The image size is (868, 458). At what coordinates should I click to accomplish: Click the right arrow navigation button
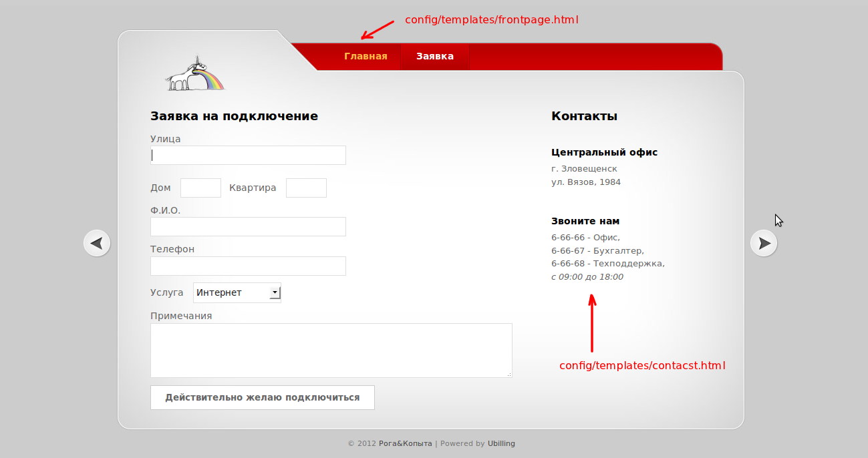tap(764, 243)
